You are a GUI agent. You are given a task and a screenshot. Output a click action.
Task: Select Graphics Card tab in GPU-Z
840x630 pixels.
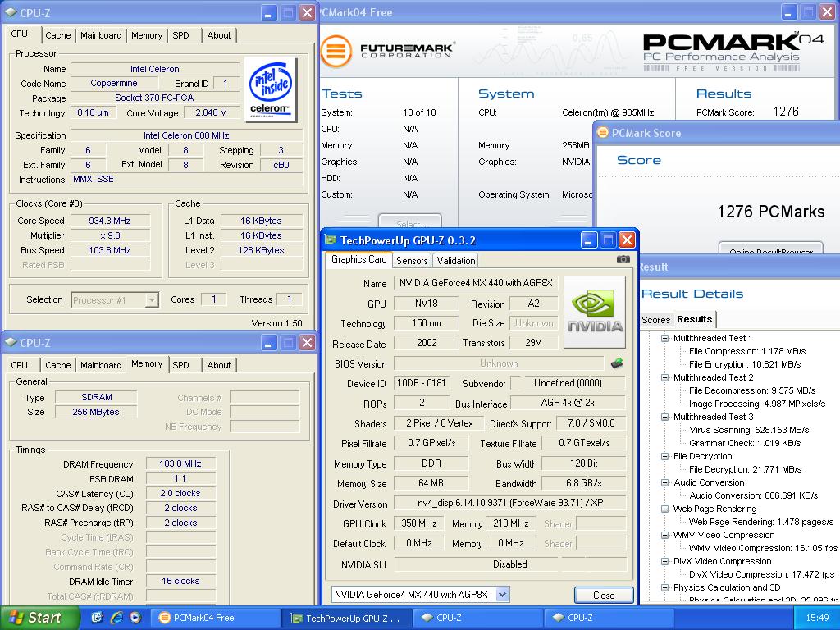pos(359,259)
